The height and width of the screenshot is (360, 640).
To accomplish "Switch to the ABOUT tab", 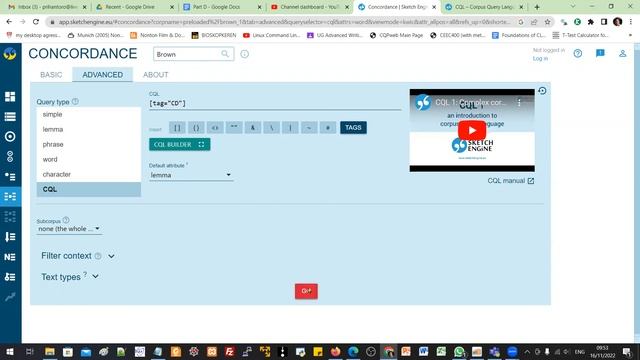I will click(x=156, y=75).
